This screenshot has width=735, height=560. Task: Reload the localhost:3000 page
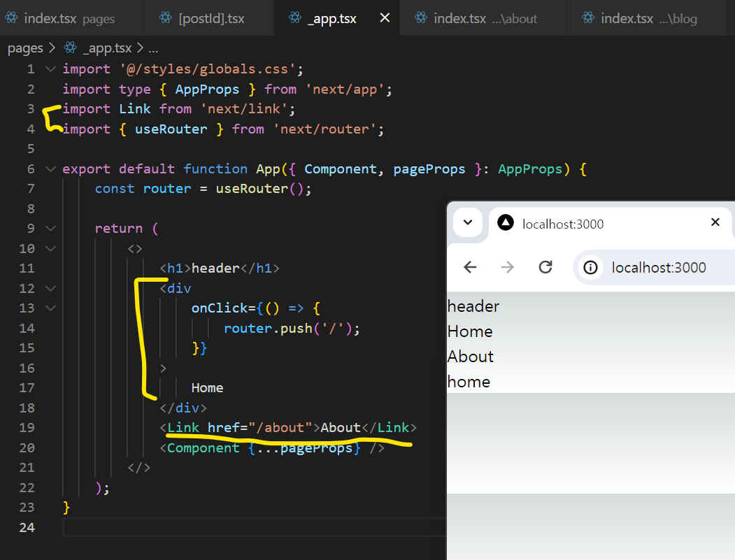545,268
